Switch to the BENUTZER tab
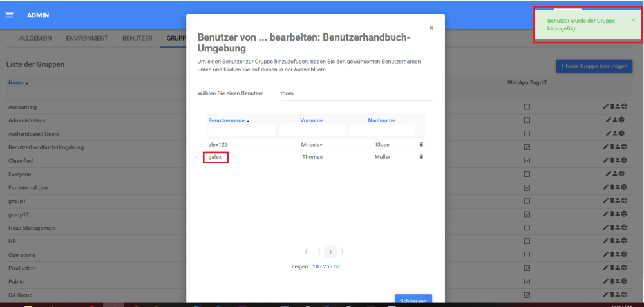The image size is (644, 307). click(137, 38)
